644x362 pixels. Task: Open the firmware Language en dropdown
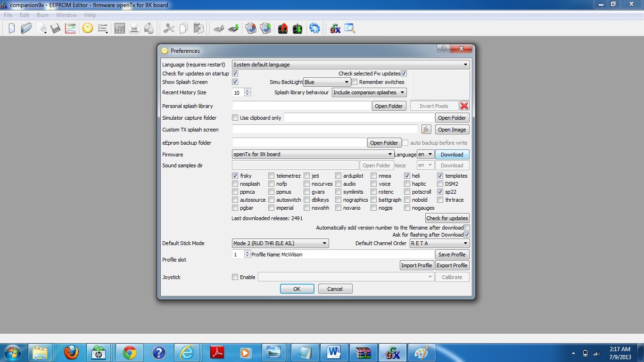click(425, 155)
